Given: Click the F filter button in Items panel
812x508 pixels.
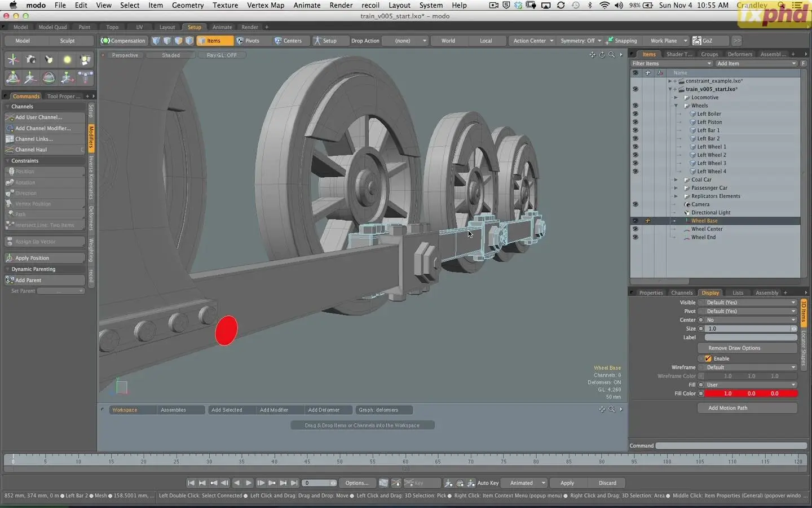Looking at the screenshot, I should coord(804,63).
